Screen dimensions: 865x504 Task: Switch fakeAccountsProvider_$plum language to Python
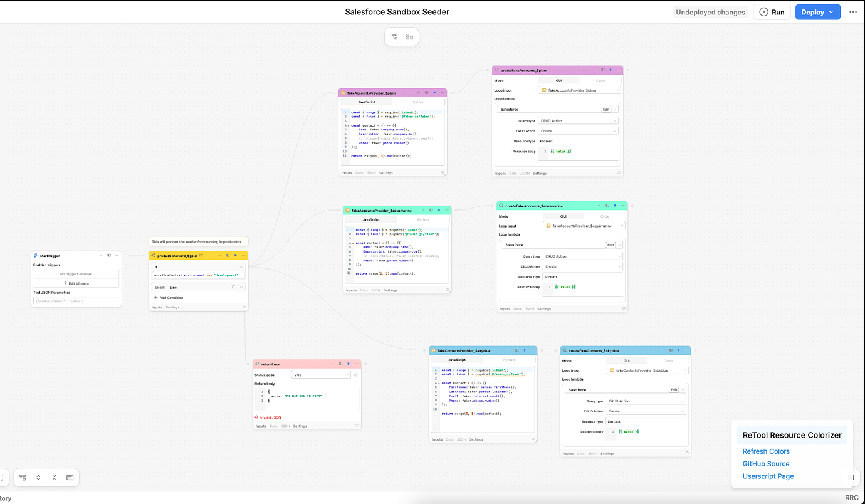pos(419,102)
